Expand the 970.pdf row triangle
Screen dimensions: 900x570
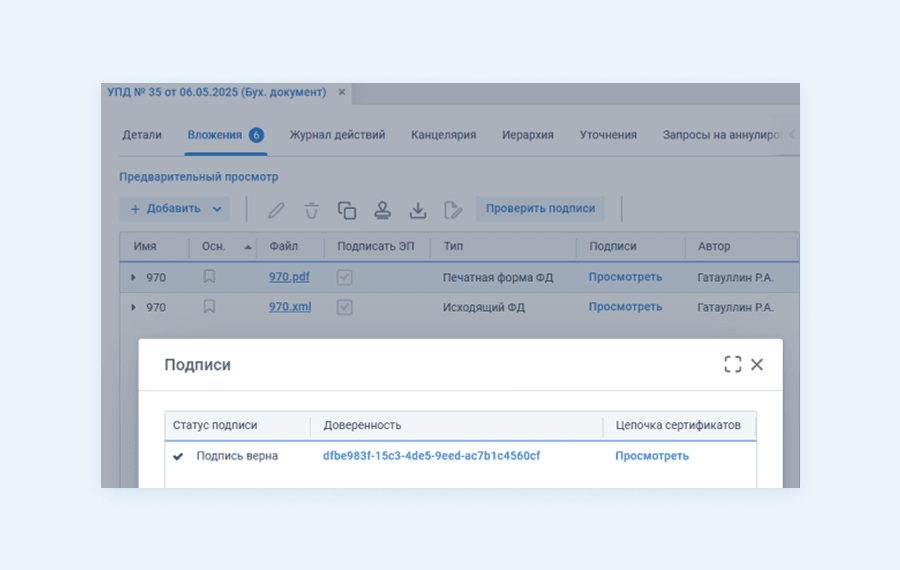tap(133, 277)
